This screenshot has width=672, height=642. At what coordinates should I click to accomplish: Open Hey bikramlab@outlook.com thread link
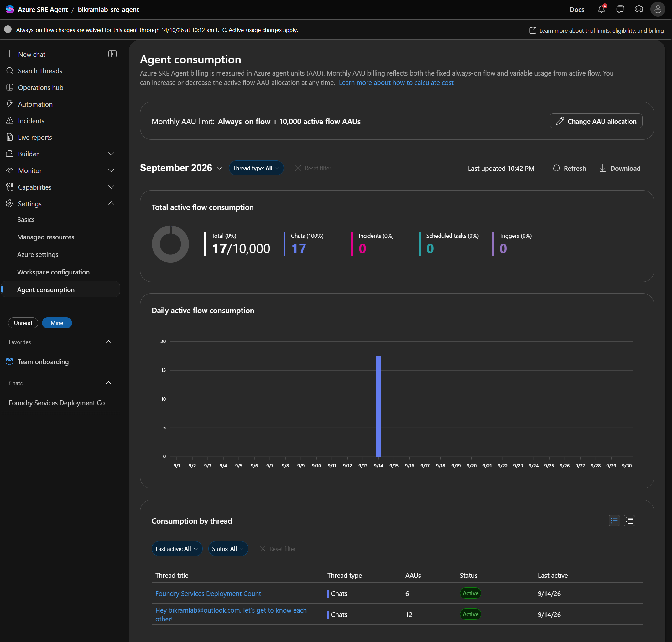(x=231, y=614)
